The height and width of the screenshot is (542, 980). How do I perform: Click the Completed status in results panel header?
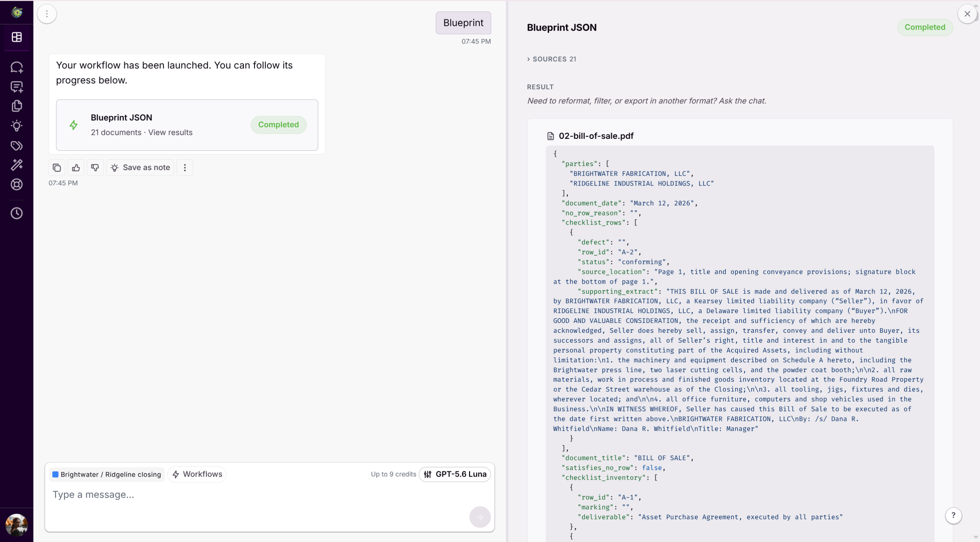pos(925,27)
